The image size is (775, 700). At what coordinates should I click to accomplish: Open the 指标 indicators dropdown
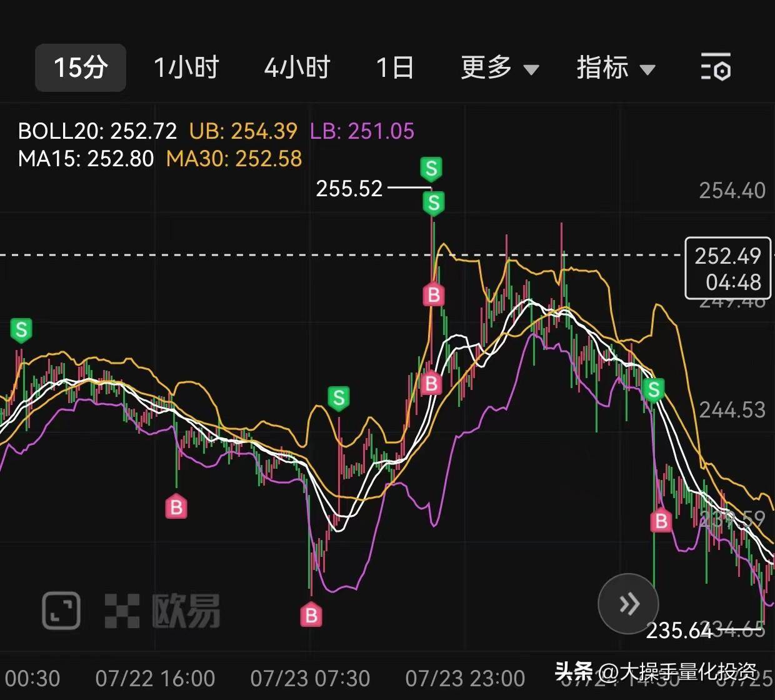point(616,67)
